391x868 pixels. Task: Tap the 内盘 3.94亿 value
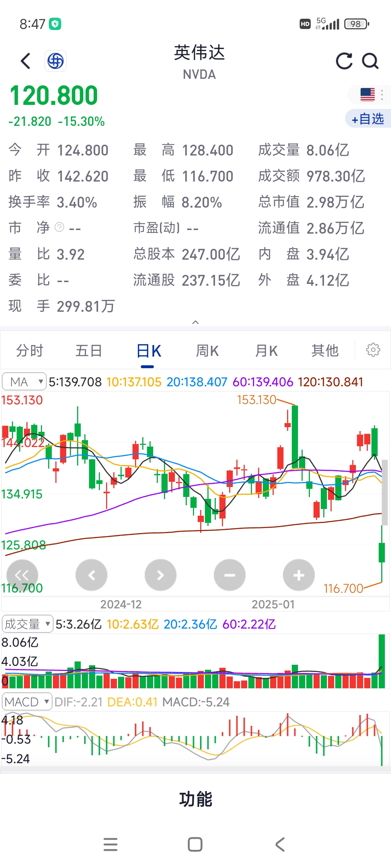[328, 255]
